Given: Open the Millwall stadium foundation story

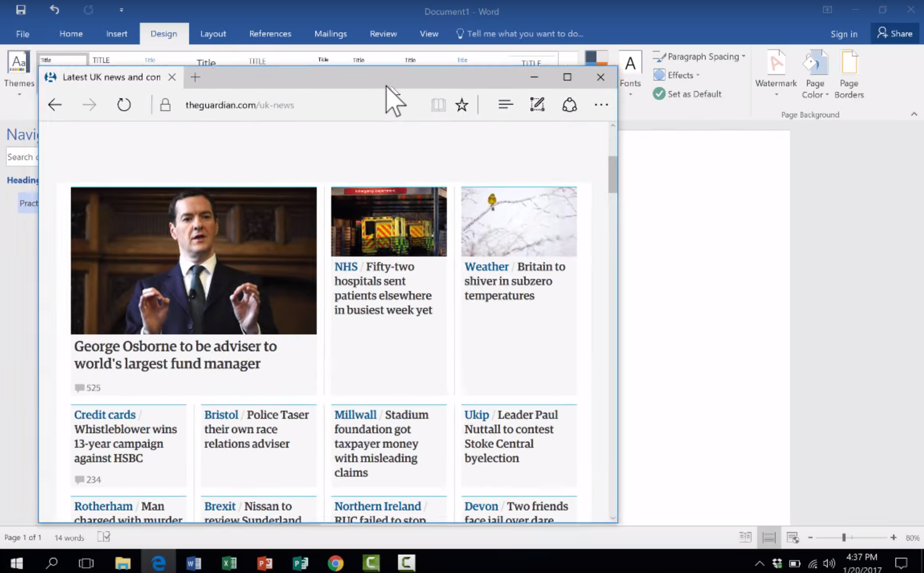Looking at the screenshot, I should tap(381, 443).
